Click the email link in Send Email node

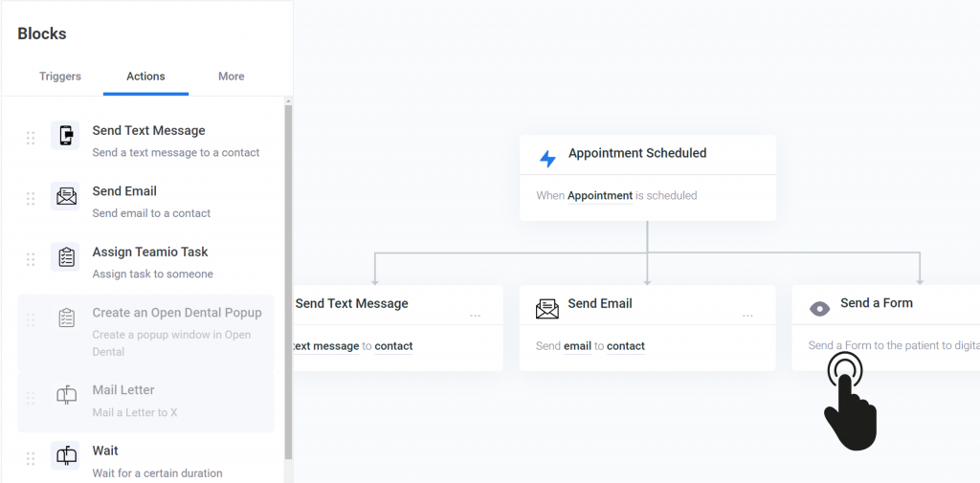click(x=577, y=346)
